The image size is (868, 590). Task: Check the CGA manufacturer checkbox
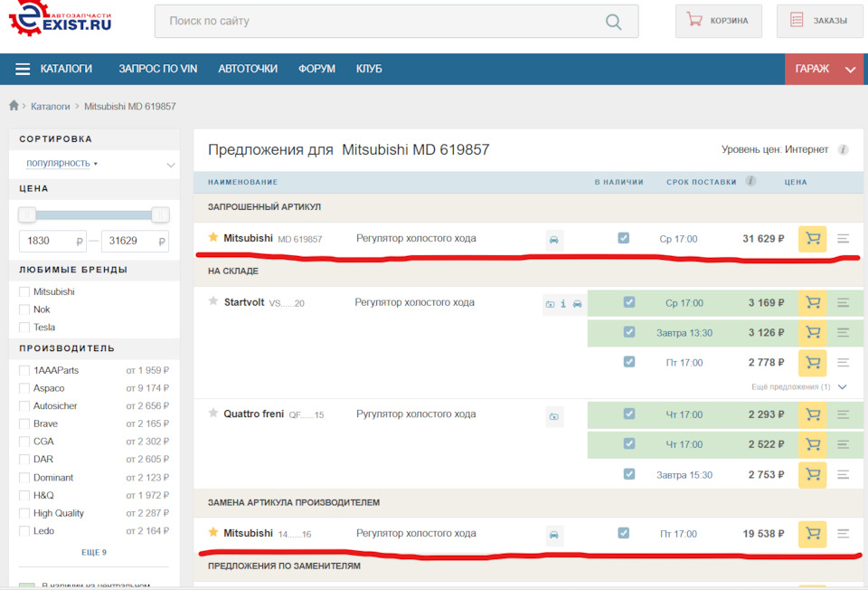tap(24, 442)
